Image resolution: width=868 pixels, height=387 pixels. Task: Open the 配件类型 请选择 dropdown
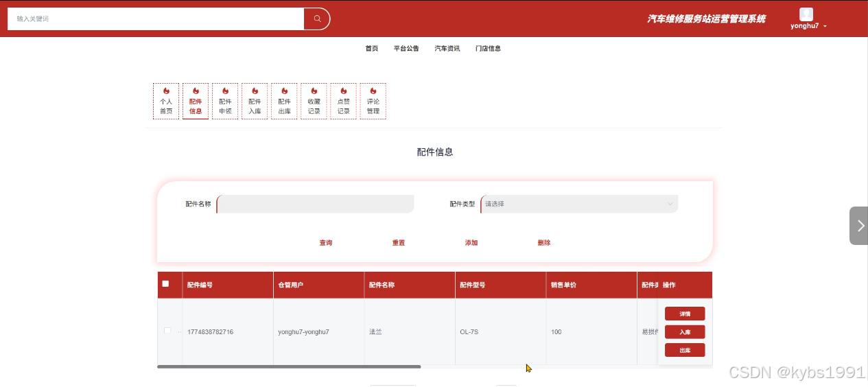click(579, 204)
